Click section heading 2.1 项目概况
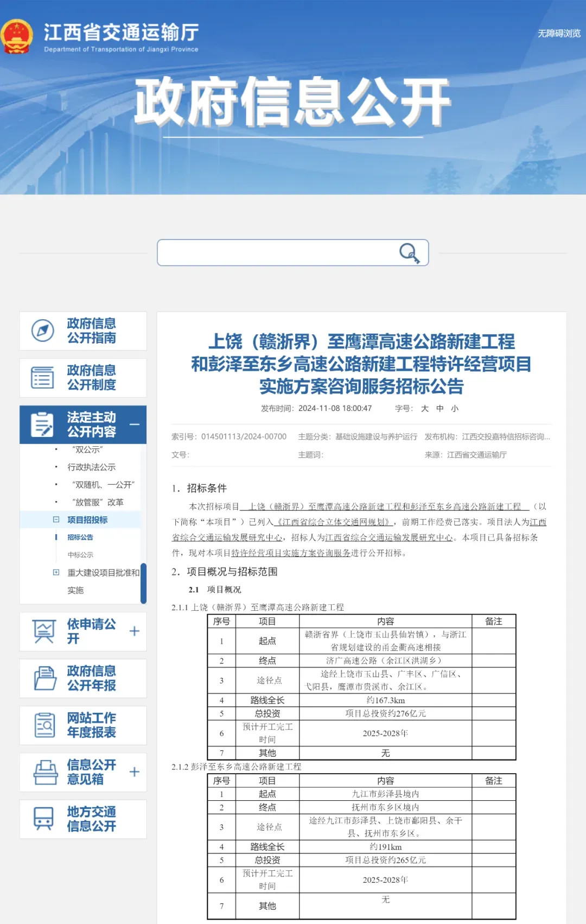The width and height of the screenshot is (586, 924). (215, 590)
